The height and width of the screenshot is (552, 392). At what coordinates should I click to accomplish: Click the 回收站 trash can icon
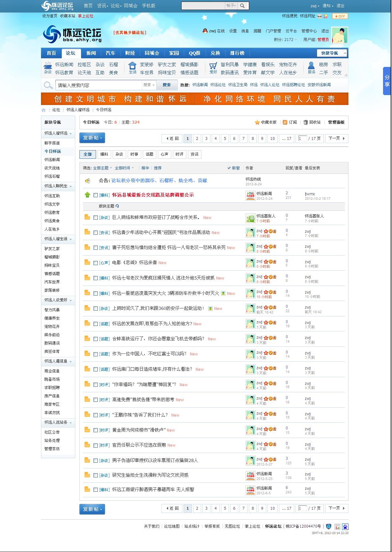click(306, 122)
